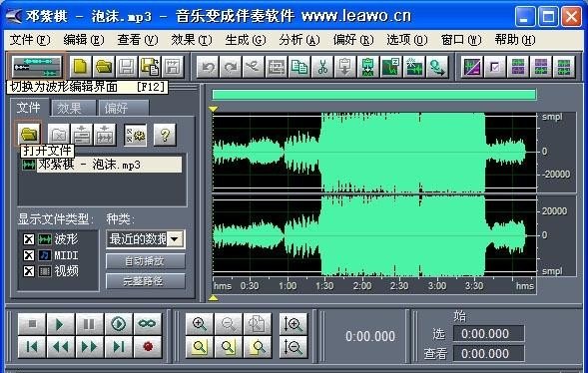Zoom in vertically with arrow plus magnifier
This screenshot has width=588, height=373.
pyautogui.click(x=294, y=323)
